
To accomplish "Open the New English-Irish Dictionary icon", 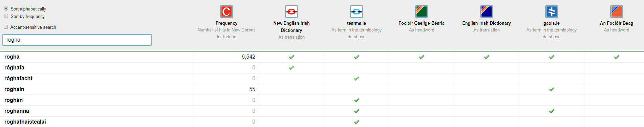I will pos(292,12).
